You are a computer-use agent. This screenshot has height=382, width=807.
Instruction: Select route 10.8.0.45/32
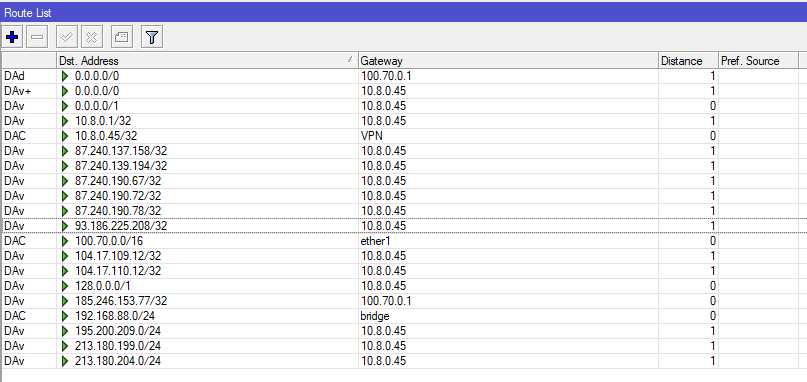point(404,136)
